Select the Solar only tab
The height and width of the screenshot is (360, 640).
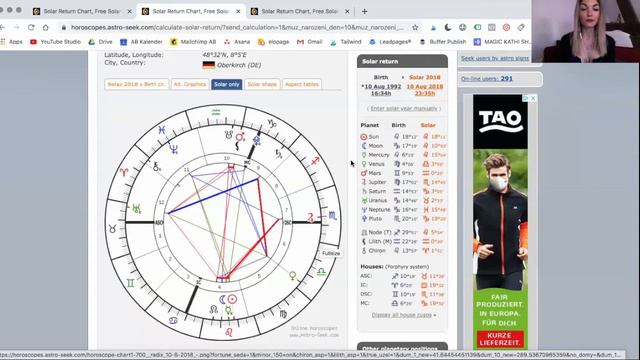coord(227,84)
